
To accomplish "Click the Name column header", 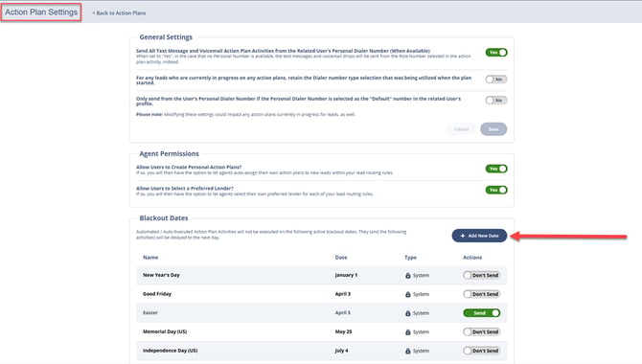I will click(x=150, y=258).
